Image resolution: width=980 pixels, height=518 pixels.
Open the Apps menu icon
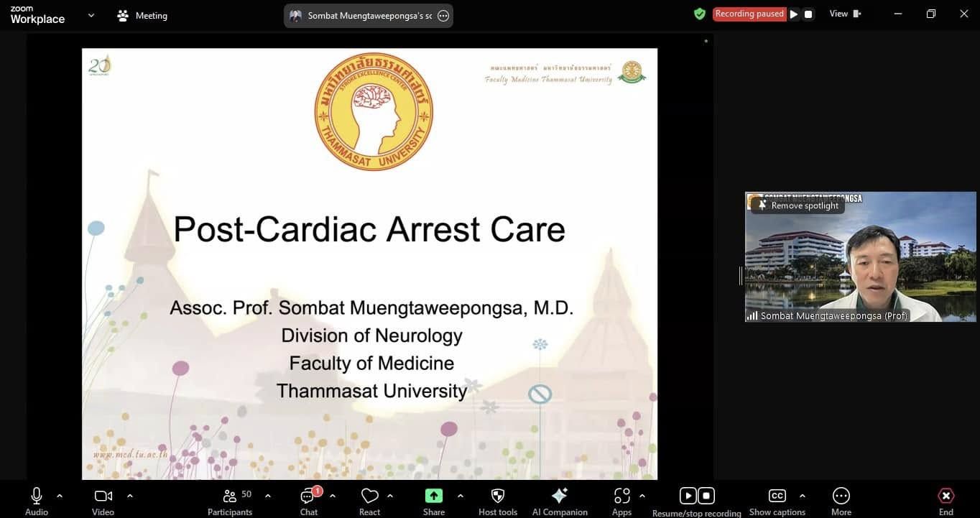pos(621,496)
